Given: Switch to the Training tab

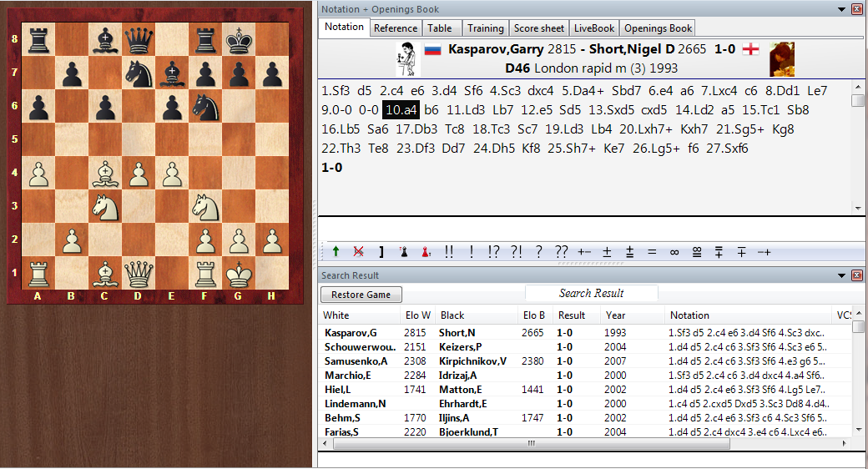Looking at the screenshot, I should pyautogui.click(x=486, y=28).
